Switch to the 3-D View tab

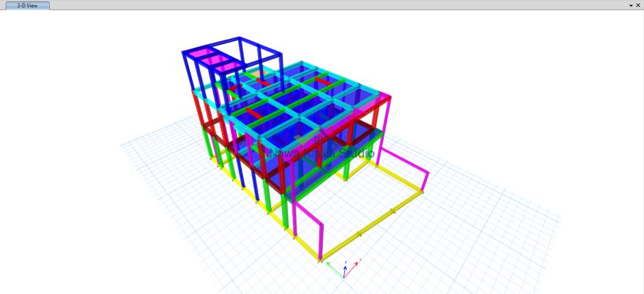[x=27, y=5]
